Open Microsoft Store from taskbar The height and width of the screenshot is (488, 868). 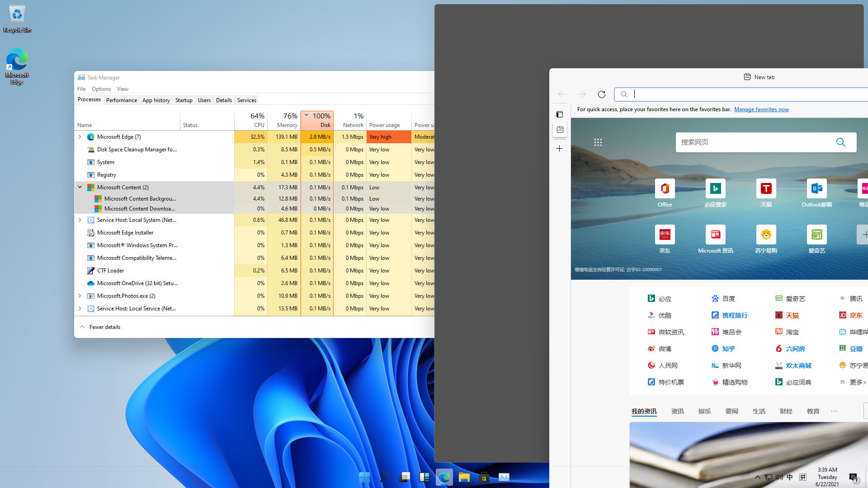[x=484, y=477]
